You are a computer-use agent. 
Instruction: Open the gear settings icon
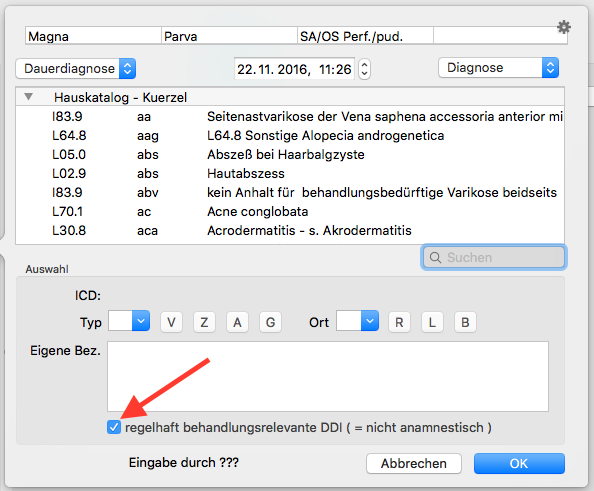click(564, 27)
